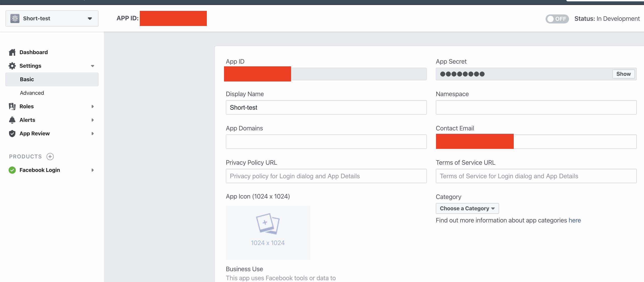The width and height of the screenshot is (644, 282).
Task: Open the Choose a Category dropdown
Action: tap(467, 208)
